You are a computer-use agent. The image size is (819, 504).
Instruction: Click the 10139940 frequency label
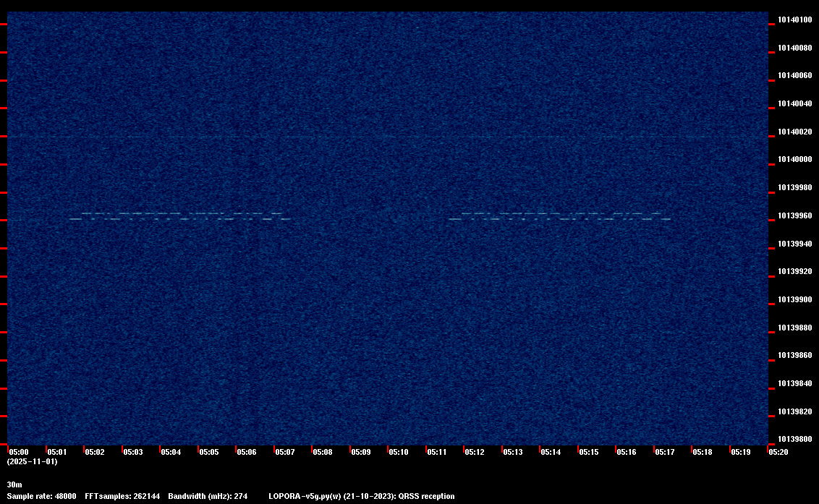coord(795,244)
